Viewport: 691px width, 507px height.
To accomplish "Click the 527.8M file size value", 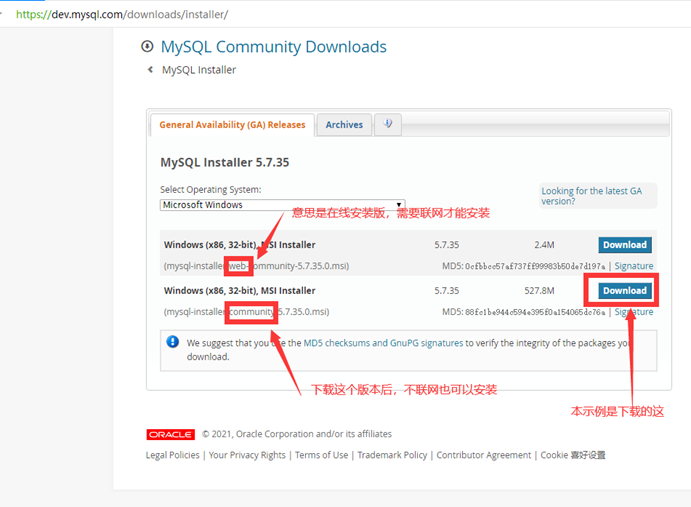I will point(539,291).
